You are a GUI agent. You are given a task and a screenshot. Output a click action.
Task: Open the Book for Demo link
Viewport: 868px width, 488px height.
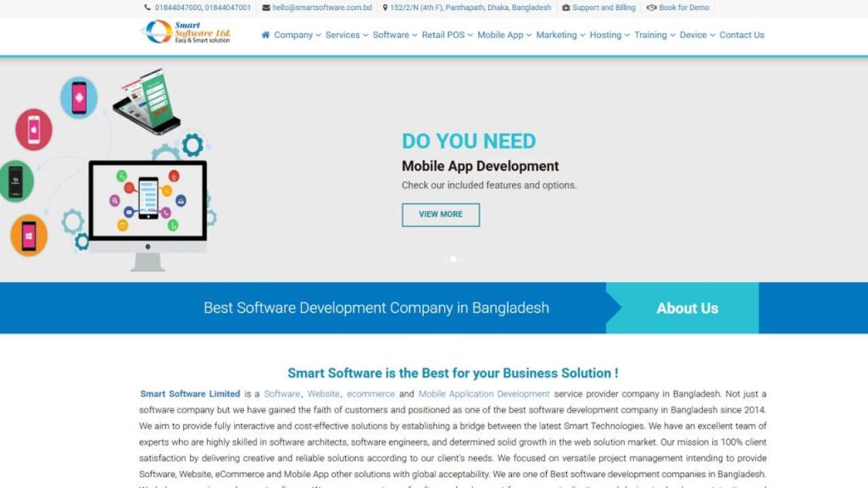(x=684, y=8)
